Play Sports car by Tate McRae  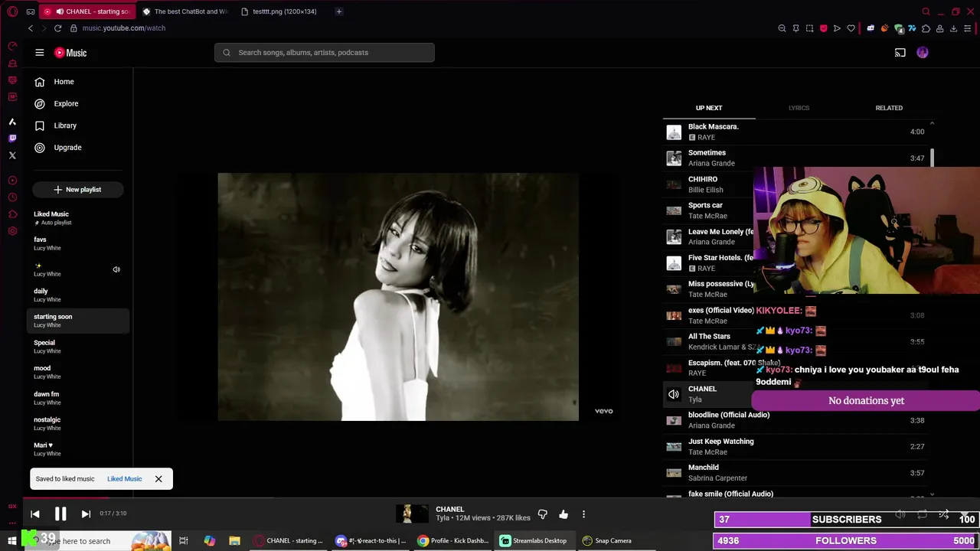coord(708,210)
